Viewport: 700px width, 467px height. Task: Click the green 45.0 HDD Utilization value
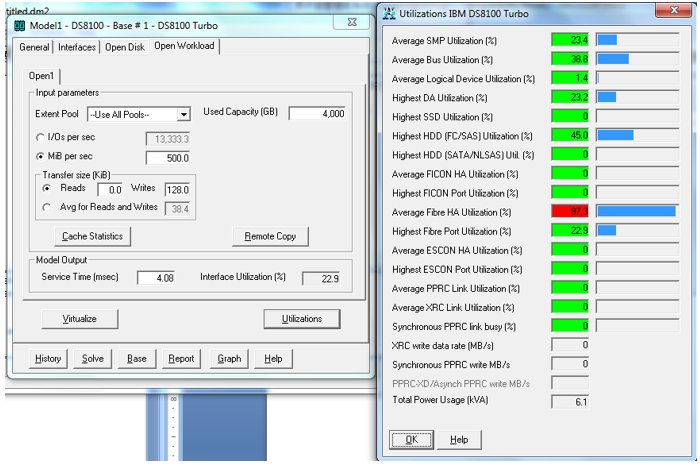570,135
